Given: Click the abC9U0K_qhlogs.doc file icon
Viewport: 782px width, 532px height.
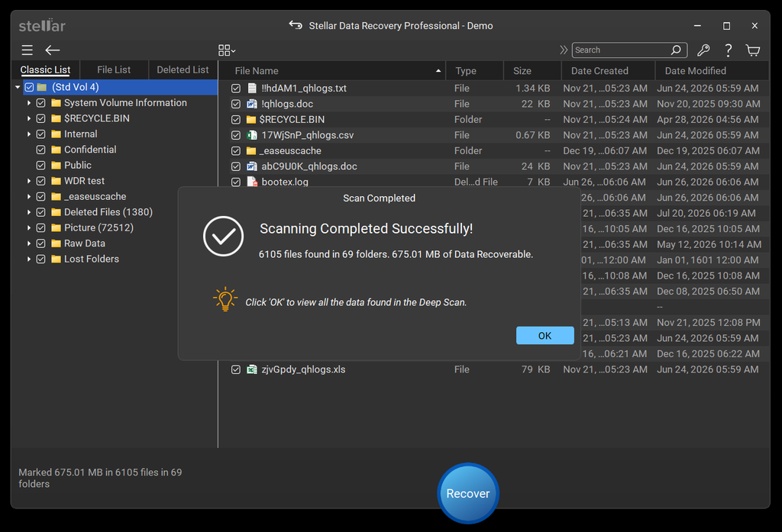Looking at the screenshot, I should pyautogui.click(x=252, y=166).
